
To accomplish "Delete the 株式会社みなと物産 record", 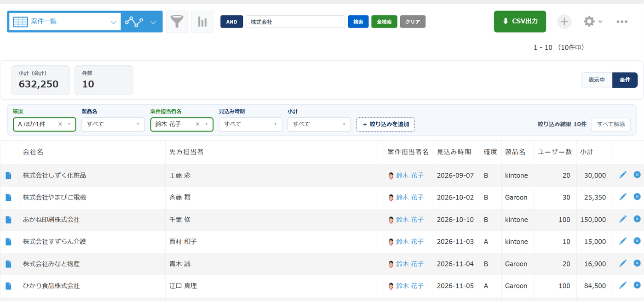I will point(637,263).
